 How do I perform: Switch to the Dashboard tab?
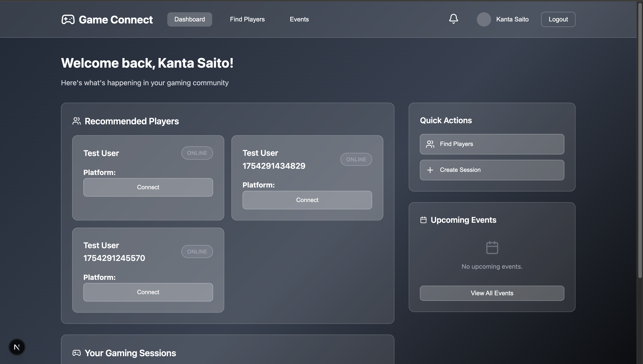(x=189, y=19)
